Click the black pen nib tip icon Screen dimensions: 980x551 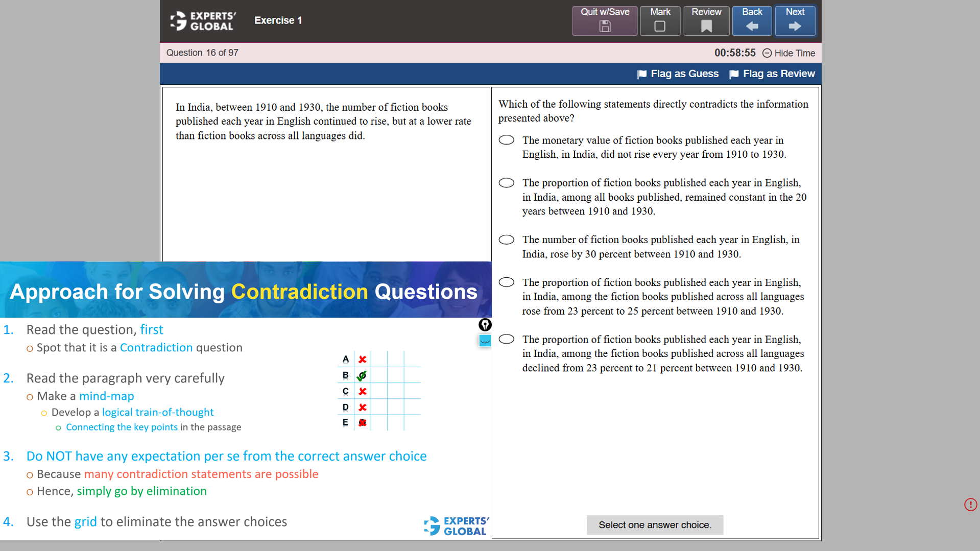(x=485, y=325)
